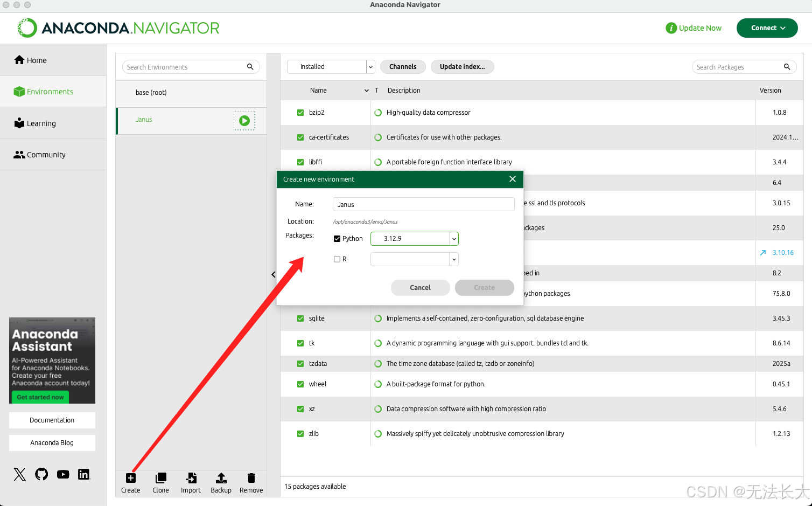This screenshot has height=506, width=812.
Task: Click the Search Environments magnifier icon
Action: coord(250,67)
